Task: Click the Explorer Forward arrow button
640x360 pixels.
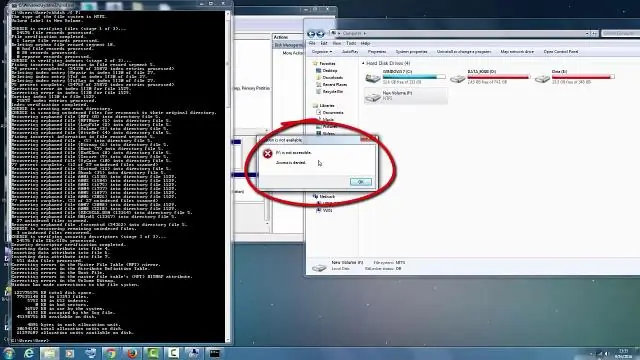Action: pyautogui.click(x=320, y=34)
